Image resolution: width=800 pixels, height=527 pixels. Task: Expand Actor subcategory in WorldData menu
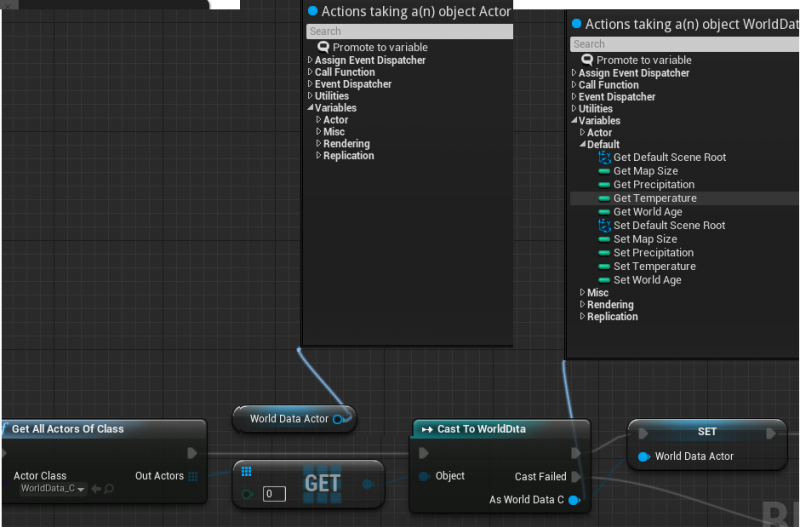(x=582, y=133)
